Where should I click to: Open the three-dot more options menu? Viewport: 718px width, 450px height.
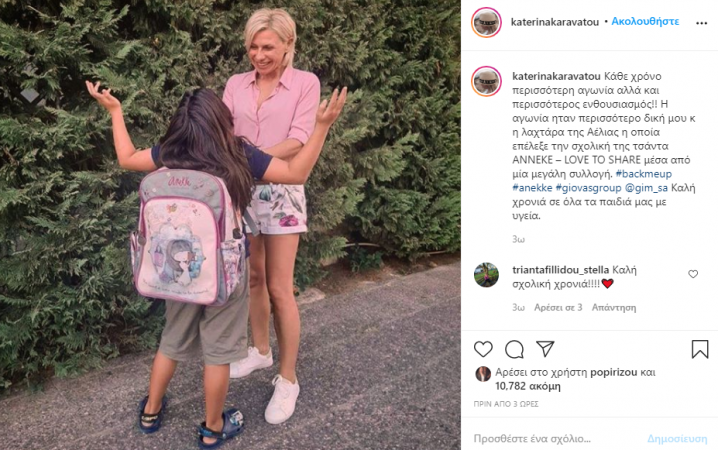click(702, 23)
